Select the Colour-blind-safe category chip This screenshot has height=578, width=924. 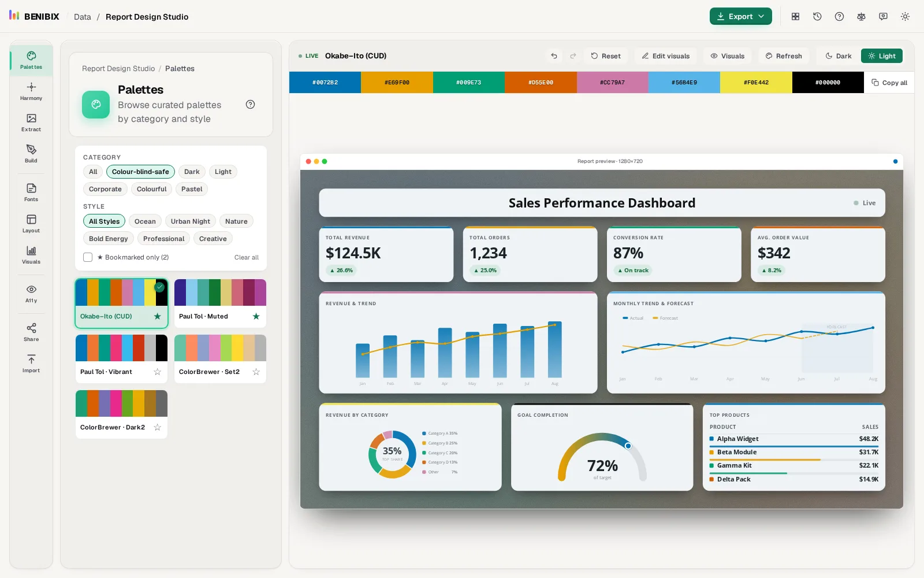(x=140, y=172)
